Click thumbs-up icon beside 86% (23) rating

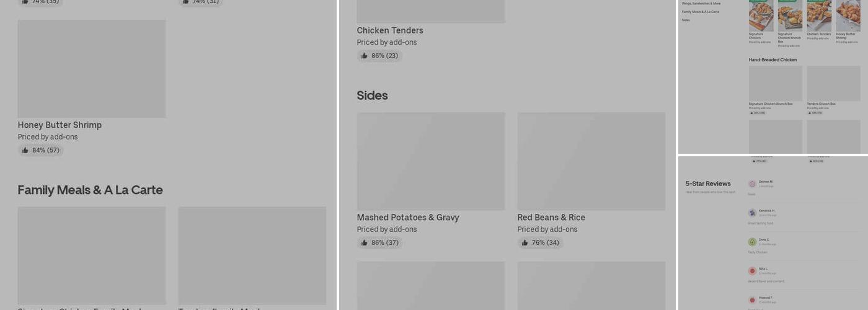click(365, 56)
